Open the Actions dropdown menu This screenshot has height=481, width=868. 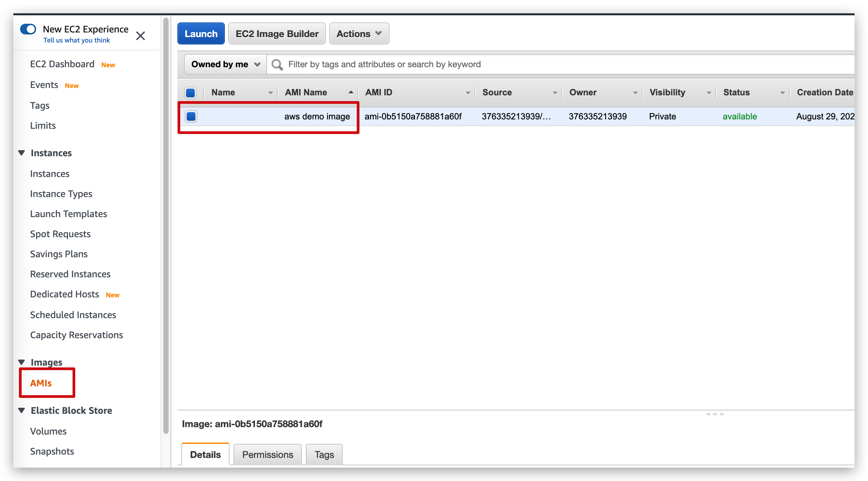point(359,34)
